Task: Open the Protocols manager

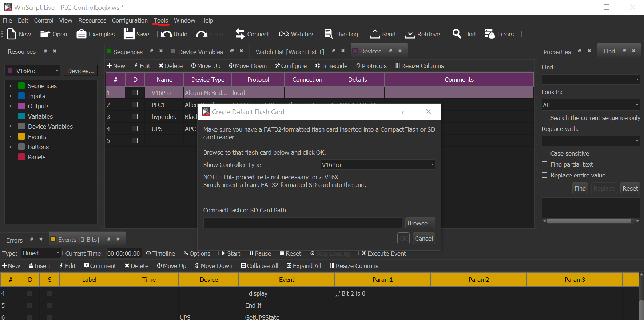Action: (x=371, y=66)
